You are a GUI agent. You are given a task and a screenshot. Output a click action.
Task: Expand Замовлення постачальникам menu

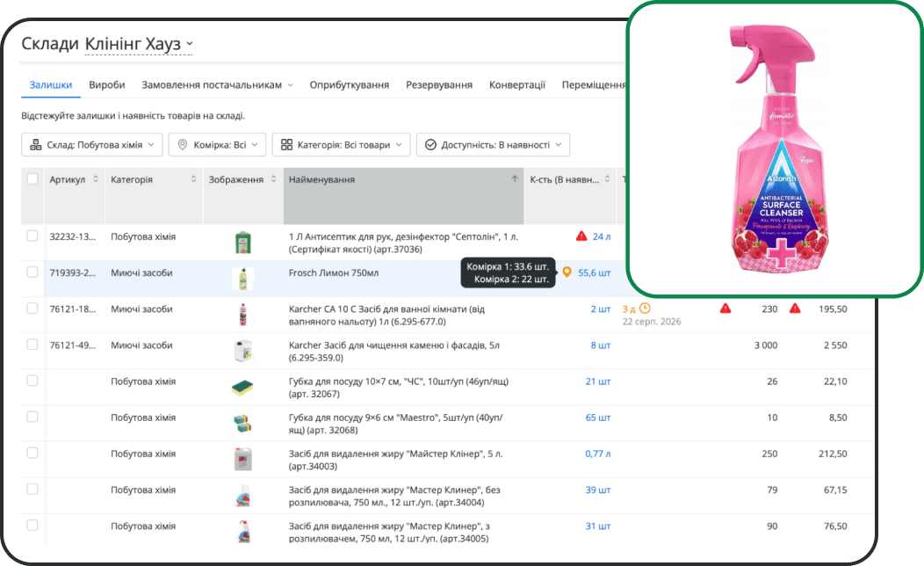tap(217, 85)
